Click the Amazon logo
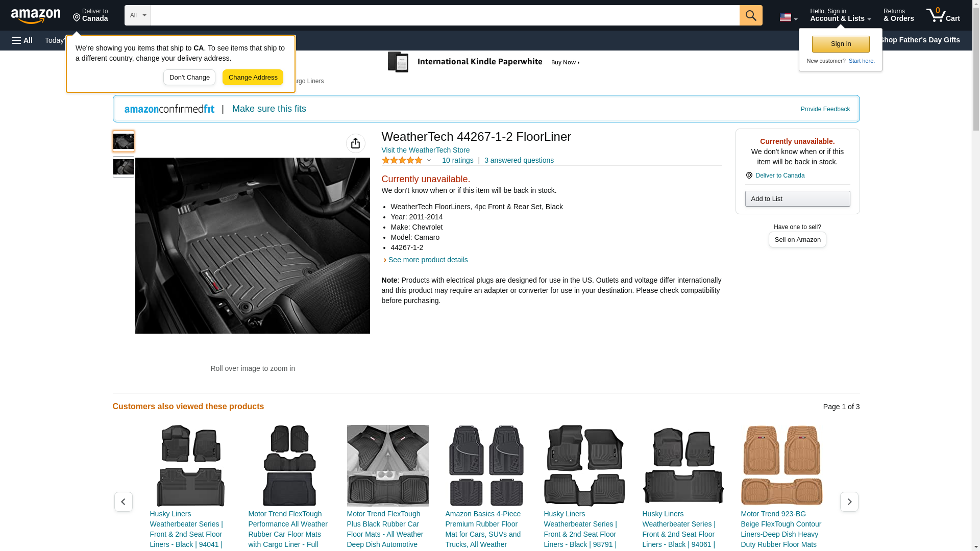Image resolution: width=980 pixels, height=551 pixels. pyautogui.click(x=36, y=16)
